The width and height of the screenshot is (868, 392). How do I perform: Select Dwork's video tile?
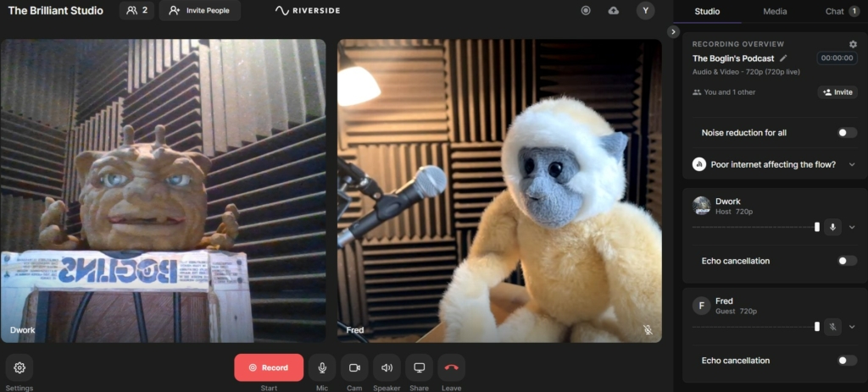click(164, 190)
